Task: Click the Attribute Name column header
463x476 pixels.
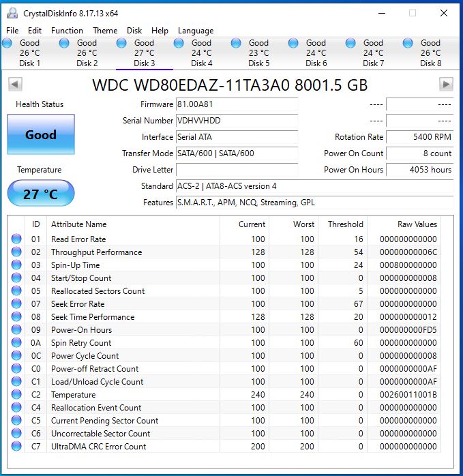Action: (133, 224)
